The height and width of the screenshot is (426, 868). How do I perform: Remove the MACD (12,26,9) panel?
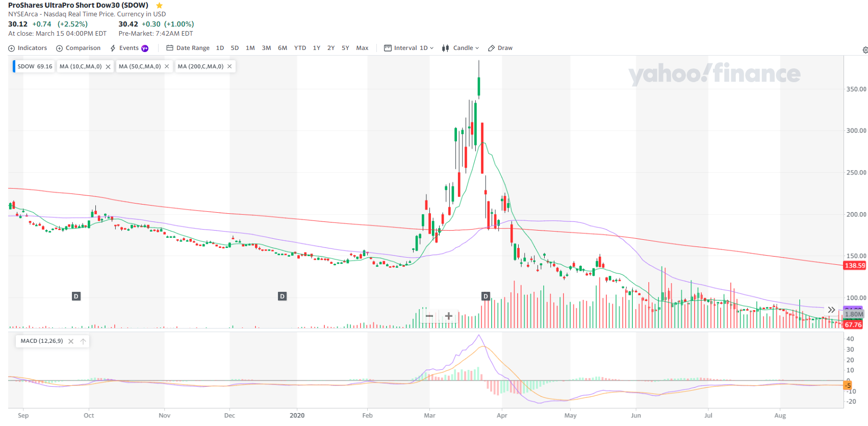click(71, 341)
